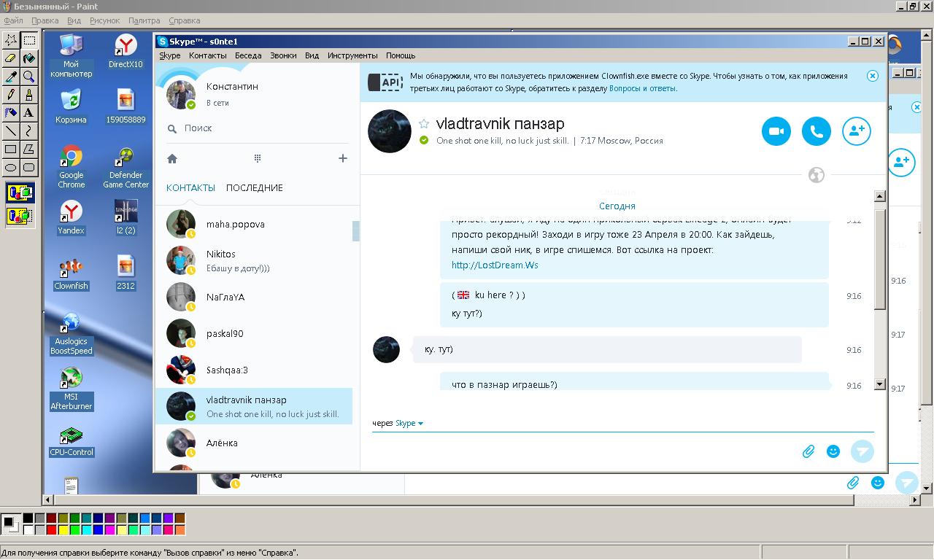Send message with the front Skype send button
Image resolution: width=934 pixels, height=560 pixels.
pos(862,451)
